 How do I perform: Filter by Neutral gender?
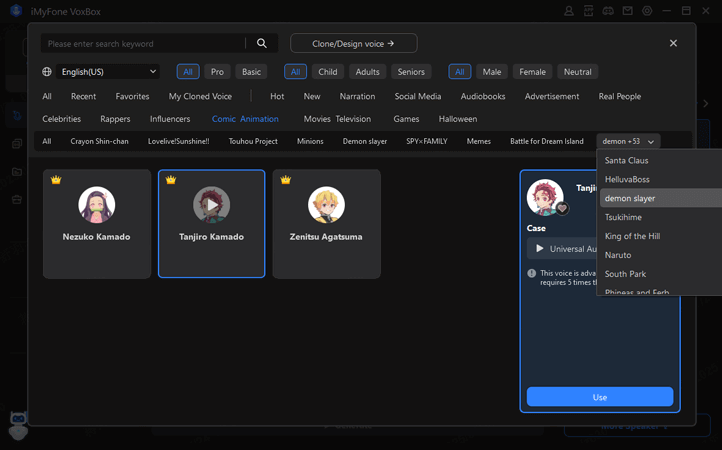(x=577, y=72)
